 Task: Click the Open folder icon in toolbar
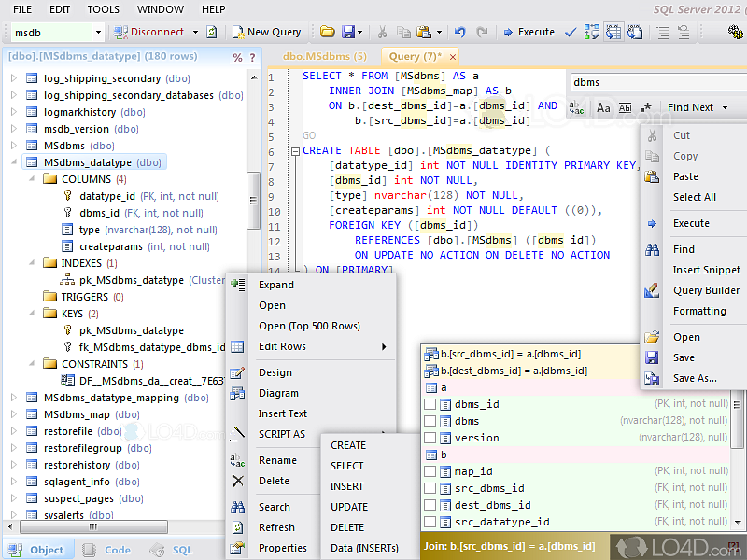[326, 32]
